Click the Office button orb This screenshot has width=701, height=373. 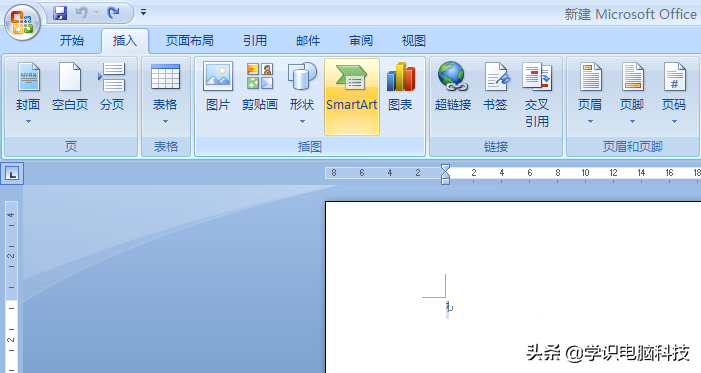coord(22,22)
